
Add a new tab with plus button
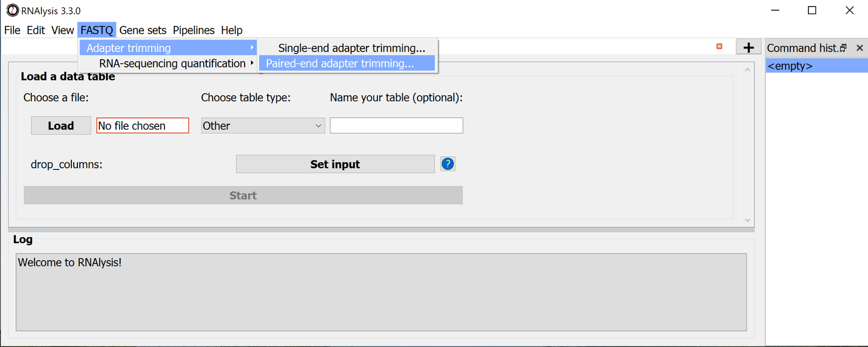click(x=748, y=48)
